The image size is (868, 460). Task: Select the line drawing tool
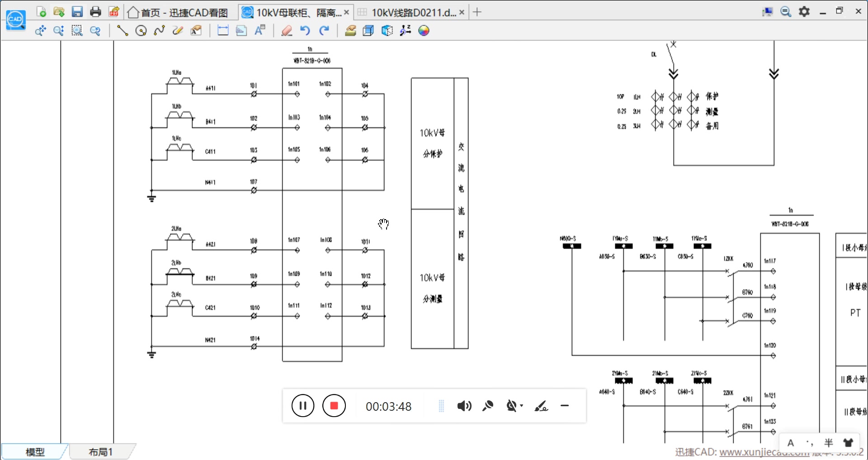(x=123, y=31)
